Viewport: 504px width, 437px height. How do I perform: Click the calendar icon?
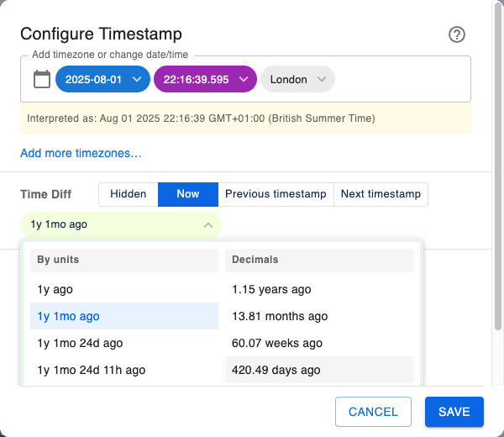[42, 79]
